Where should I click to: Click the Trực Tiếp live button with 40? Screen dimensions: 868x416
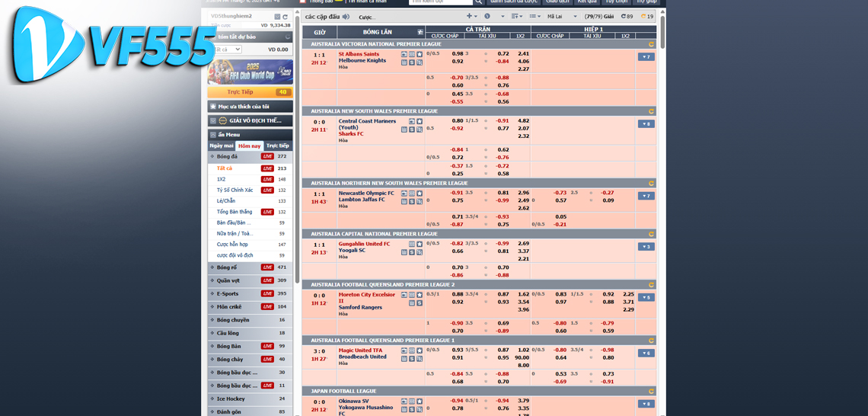coord(251,92)
